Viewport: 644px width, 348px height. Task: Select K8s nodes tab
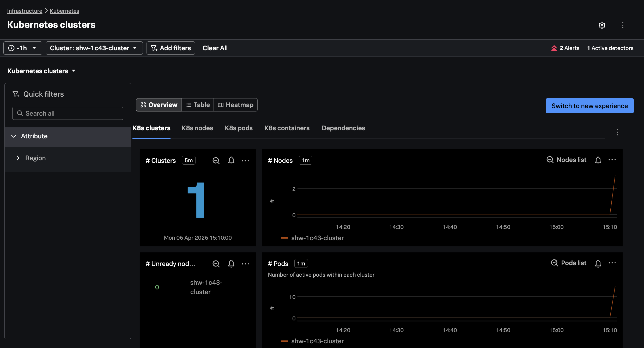(x=197, y=128)
